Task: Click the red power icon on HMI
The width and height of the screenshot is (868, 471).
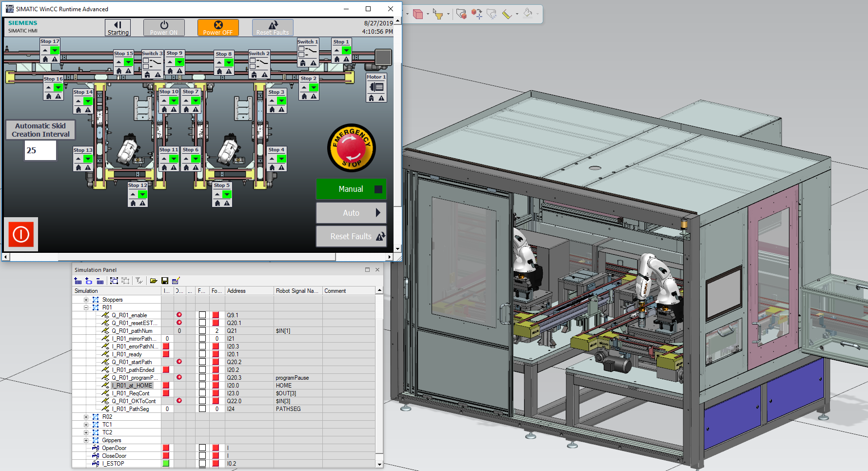Action: pos(21,234)
